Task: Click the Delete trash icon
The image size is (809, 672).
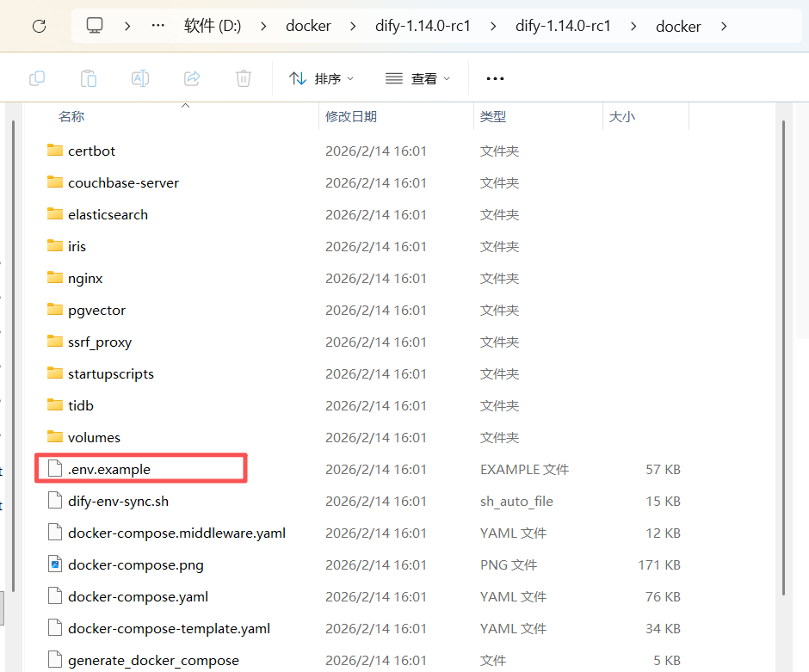Action: click(244, 78)
